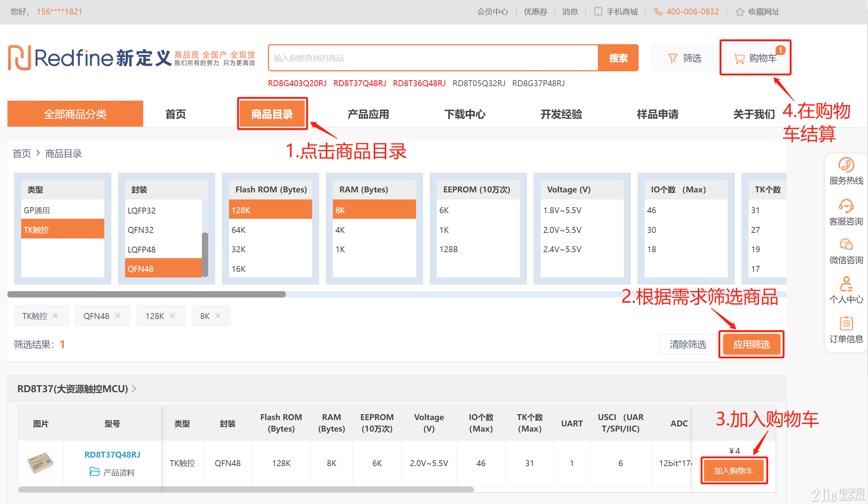
Task: Open 产品应用 nav tab
Action: pos(368,114)
